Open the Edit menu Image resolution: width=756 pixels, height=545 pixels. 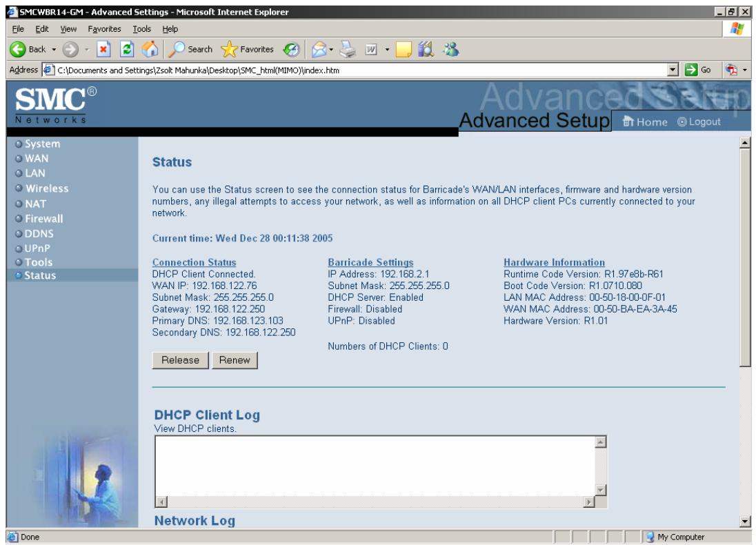pyautogui.click(x=42, y=29)
